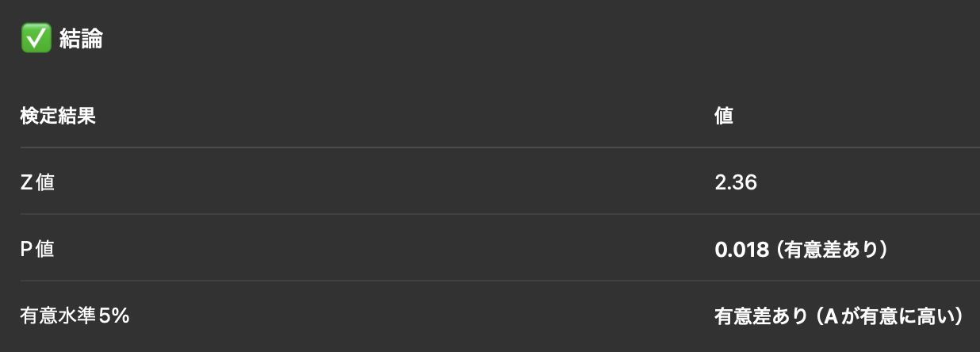Click the letter A in the conclusion text

click(832, 316)
